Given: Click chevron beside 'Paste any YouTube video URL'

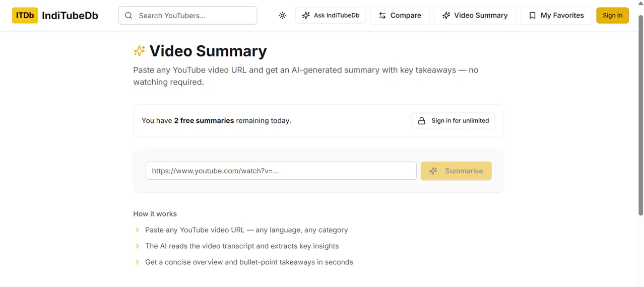Looking at the screenshot, I should 137,230.
